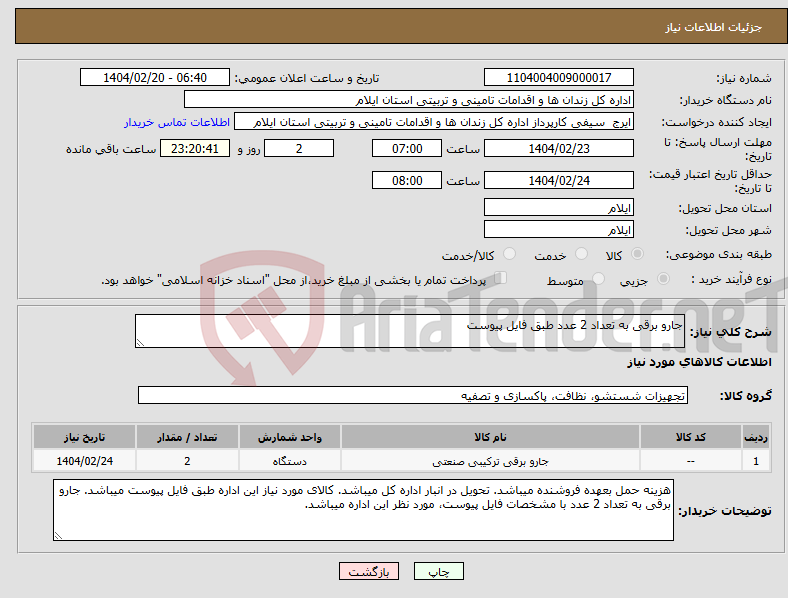
Task: Click the delivery city field ایلام
Action: (559, 229)
